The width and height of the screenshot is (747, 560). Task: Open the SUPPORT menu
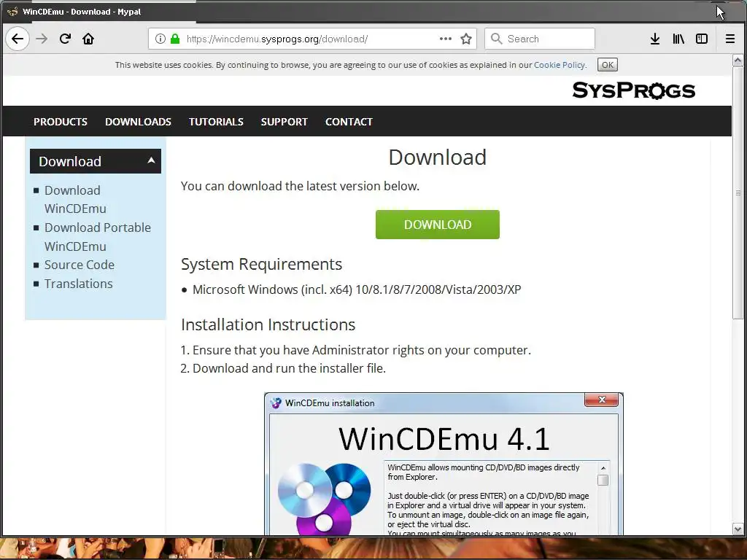[284, 122]
